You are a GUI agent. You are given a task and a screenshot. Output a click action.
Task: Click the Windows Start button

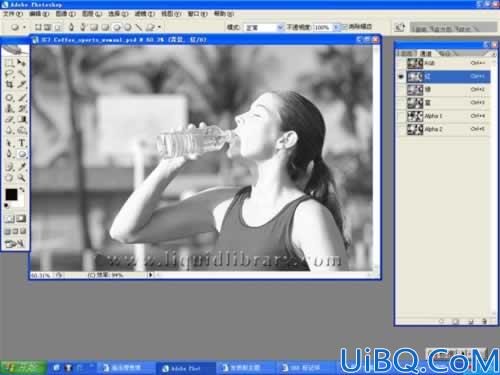pos(23,368)
